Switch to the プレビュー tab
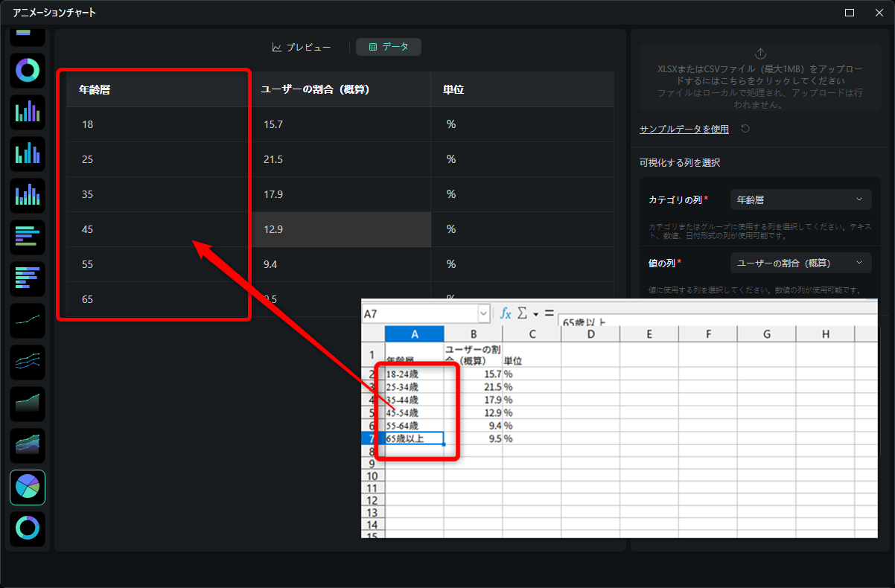The image size is (895, 588). [302, 47]
